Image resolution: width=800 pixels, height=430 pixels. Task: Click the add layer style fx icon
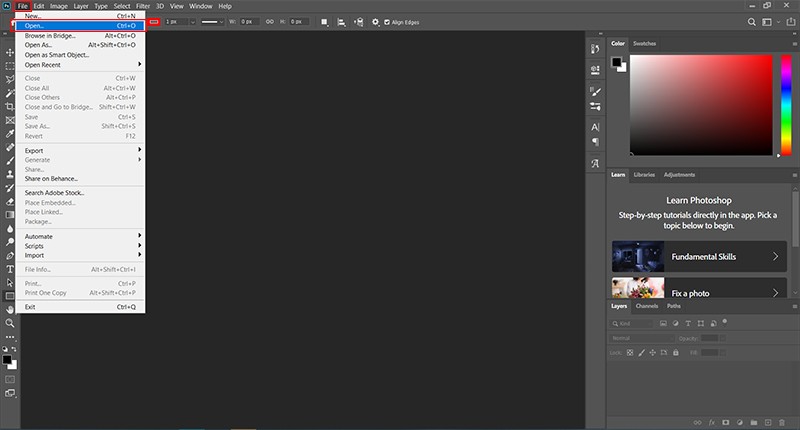pyautogui.click(x=712, y=422)
